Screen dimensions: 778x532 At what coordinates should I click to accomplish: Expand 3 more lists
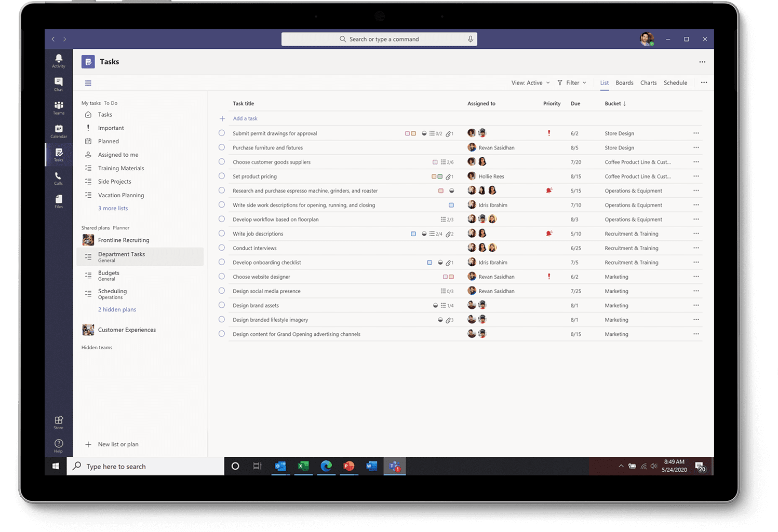click(113, 208)
